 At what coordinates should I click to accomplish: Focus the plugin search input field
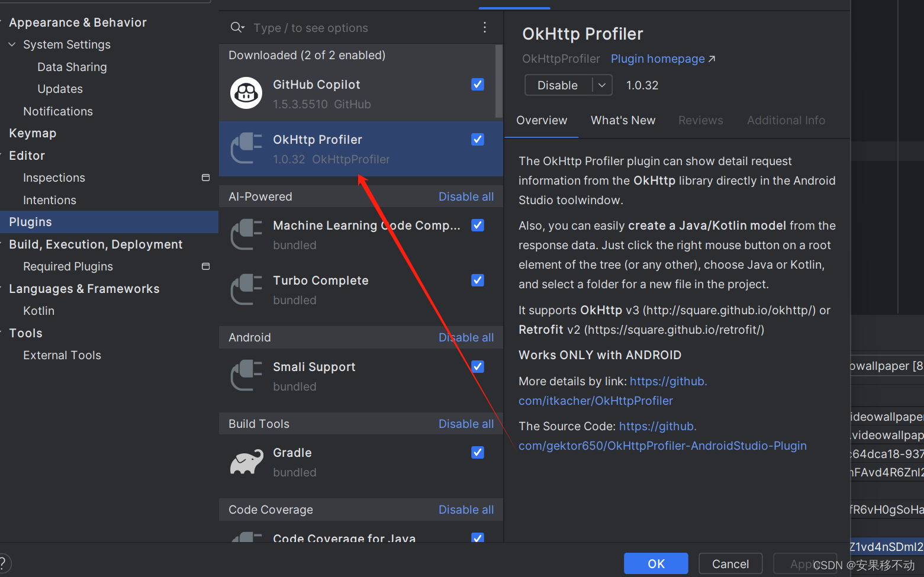pos(361,28)
